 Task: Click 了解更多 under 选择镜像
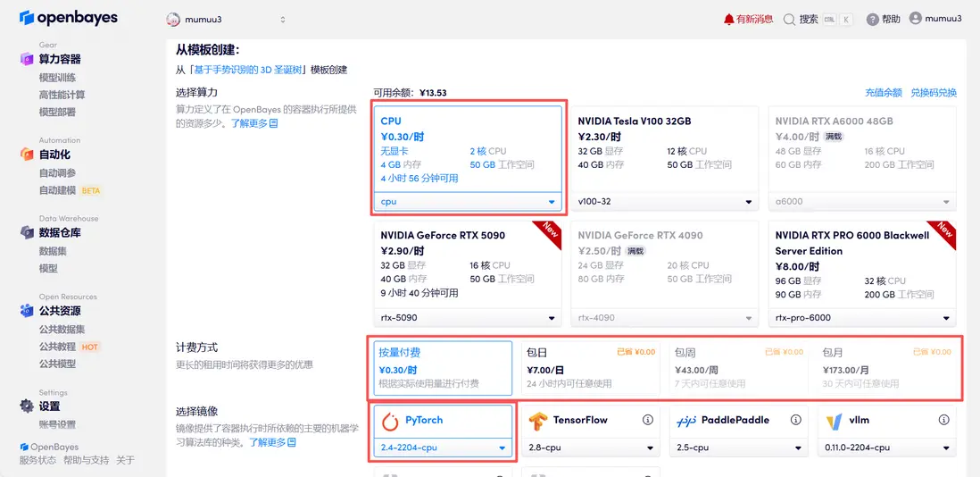[268, 443]
